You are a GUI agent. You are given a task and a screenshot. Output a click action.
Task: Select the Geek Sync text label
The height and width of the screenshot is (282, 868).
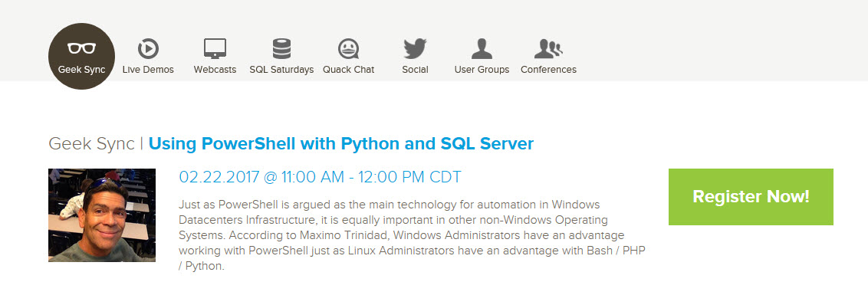point(82,70)
